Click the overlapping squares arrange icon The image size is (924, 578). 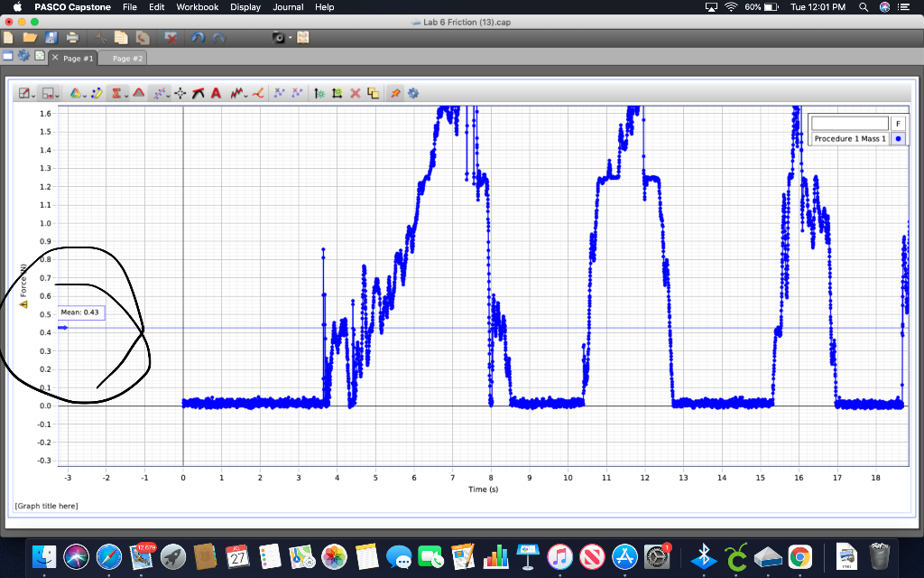click(373, 93)
